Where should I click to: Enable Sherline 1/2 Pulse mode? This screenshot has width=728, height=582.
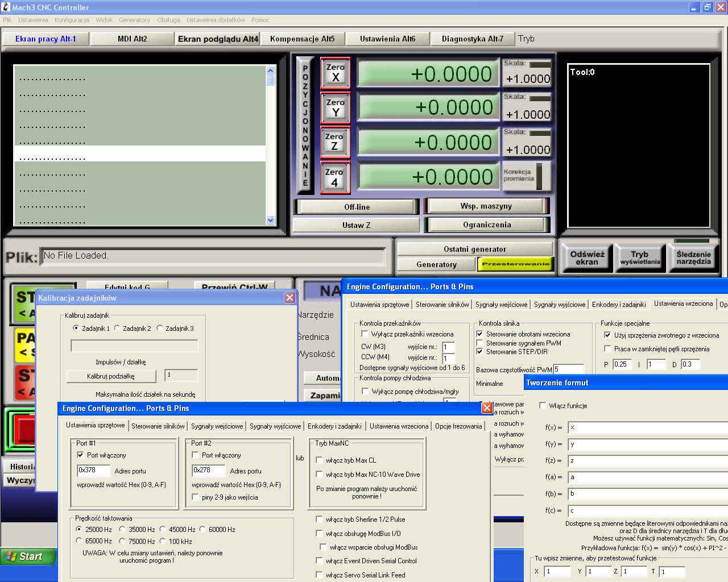click(x=319, y=519)
